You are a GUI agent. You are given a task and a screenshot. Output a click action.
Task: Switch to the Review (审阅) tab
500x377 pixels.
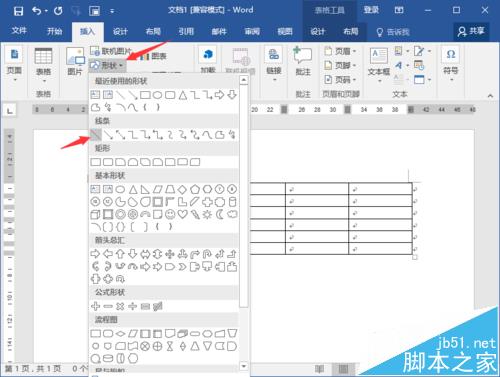tap(252, 32)
